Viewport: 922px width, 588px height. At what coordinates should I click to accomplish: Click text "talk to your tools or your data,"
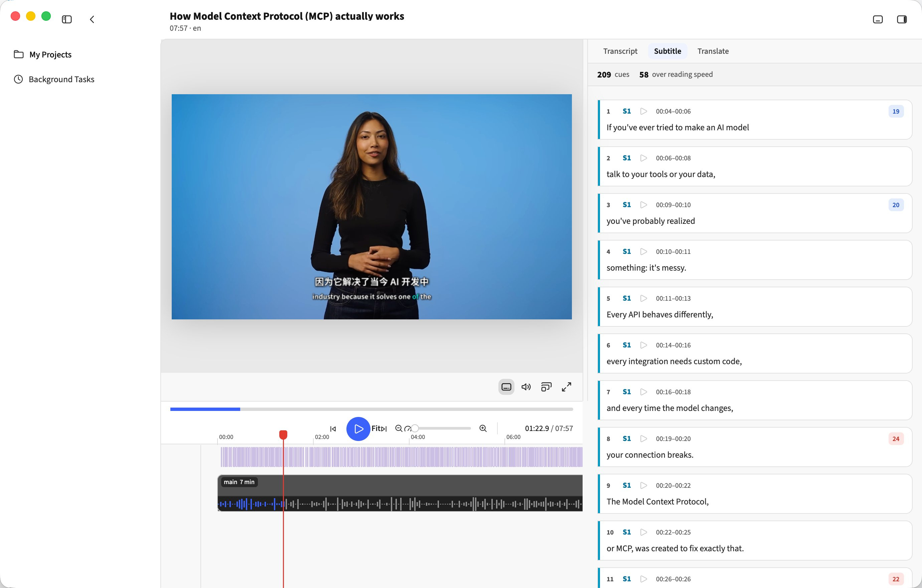660,174
